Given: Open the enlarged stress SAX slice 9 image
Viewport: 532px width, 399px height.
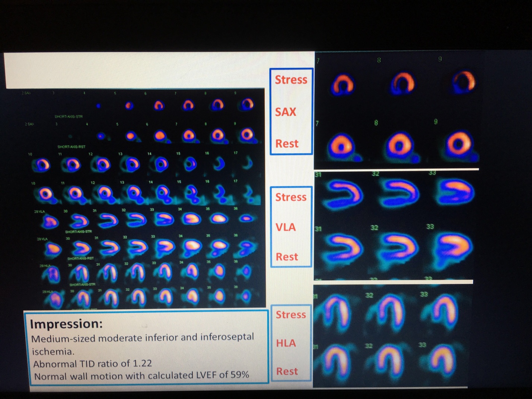Looking at the screenshot, I should [x=463, y=82].
